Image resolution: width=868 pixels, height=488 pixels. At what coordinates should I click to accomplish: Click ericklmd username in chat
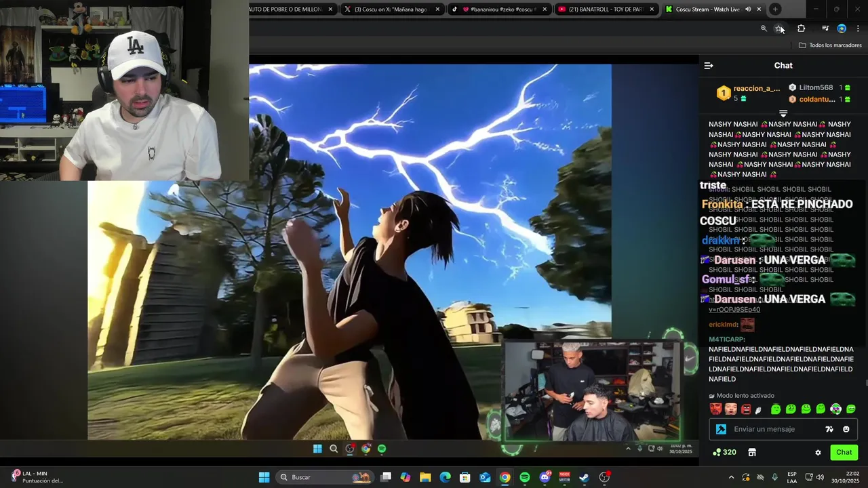(723, 325)
